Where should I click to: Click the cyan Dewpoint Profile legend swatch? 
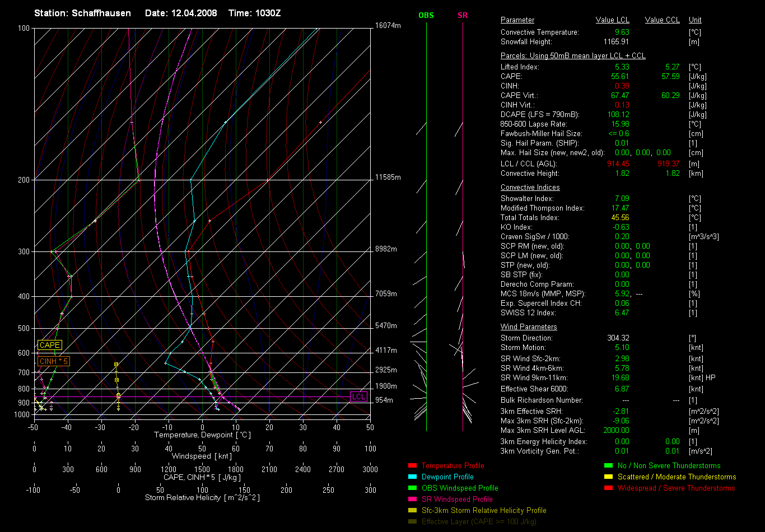click(x=412, y=477)
